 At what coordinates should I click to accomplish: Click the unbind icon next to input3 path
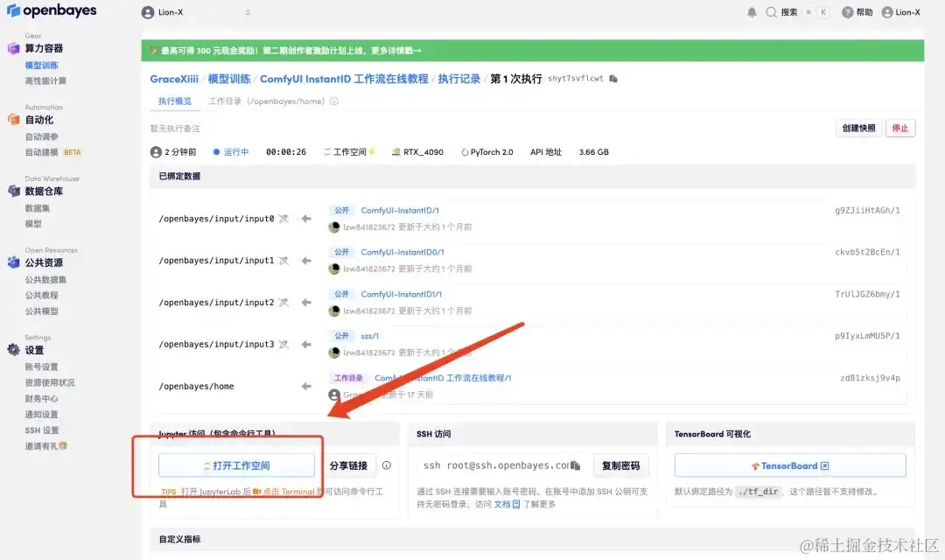pos(283,344)
